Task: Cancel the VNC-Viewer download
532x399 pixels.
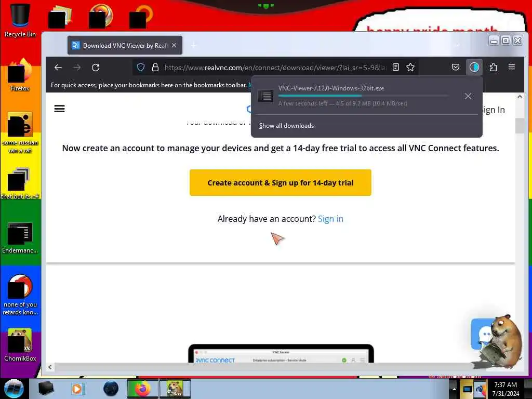Action: click(x=468, y=96)
